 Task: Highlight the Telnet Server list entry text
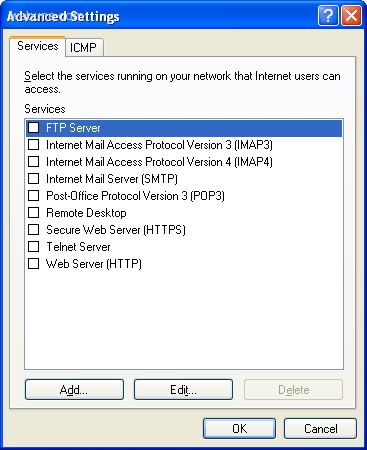click(x=78, y=247)
